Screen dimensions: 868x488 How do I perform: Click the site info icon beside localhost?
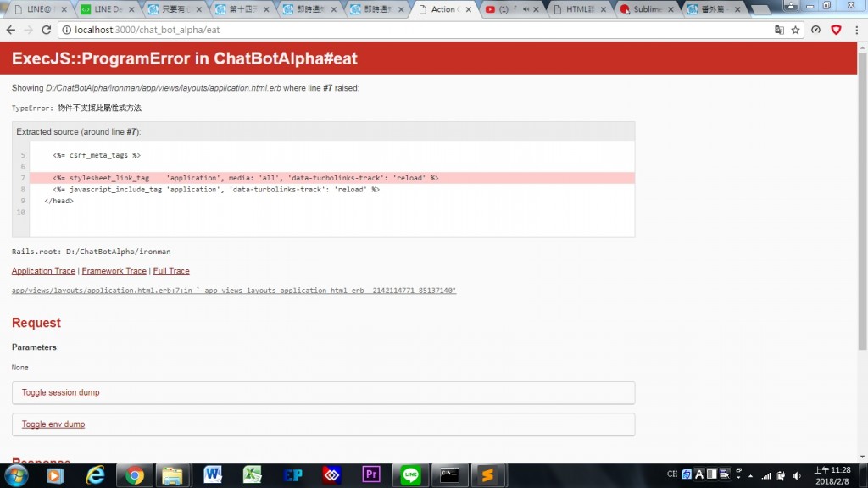click(66, 30)
